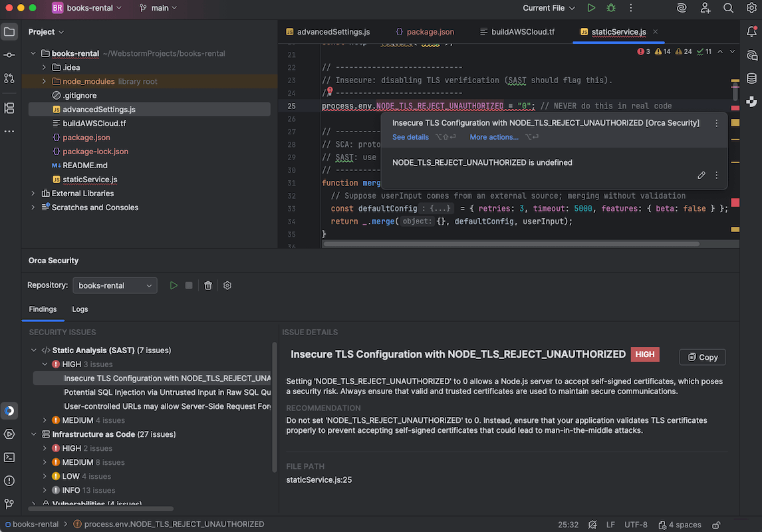Image resolution: width=762 pixels, height=532 pixels.
Task: Click the editor horizontal scrollbar
Action: (511, 244)
